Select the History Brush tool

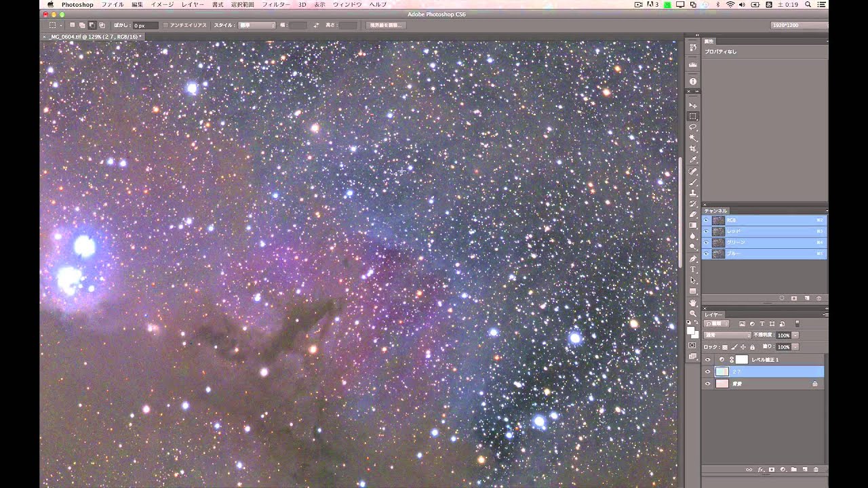click(693, 204)
